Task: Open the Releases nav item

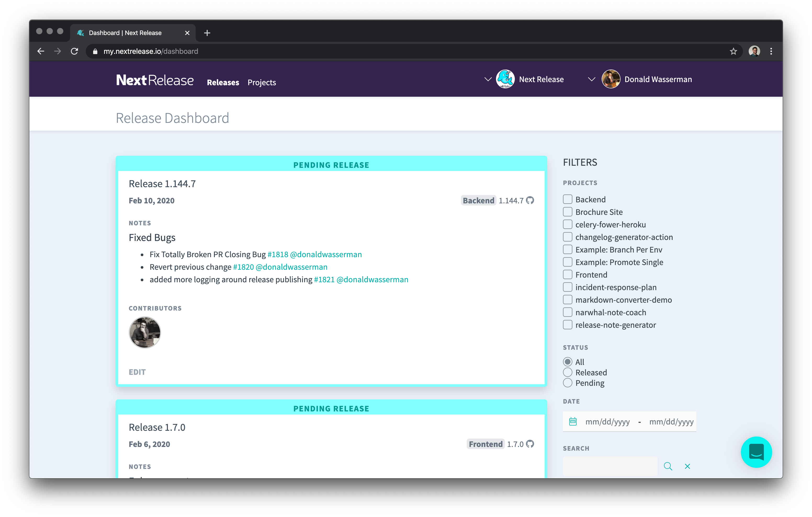Action: (x=223, y=83)
